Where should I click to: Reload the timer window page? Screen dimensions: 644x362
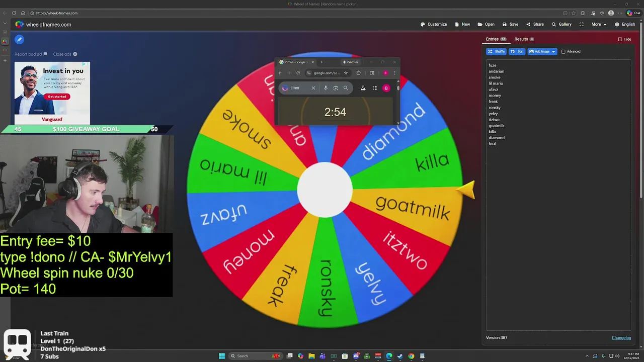pos(298,73)
